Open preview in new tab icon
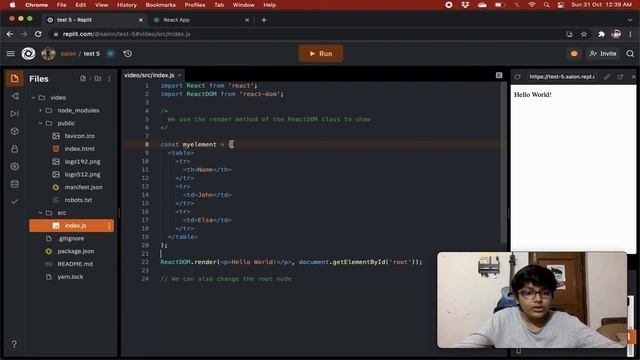Screen dimensions: 640x360 620,76
